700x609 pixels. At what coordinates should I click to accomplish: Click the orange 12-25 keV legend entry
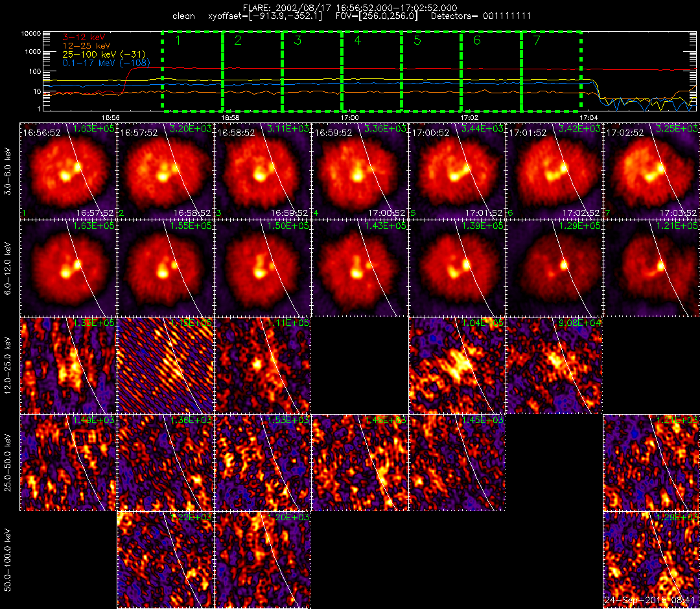point(86,45)
